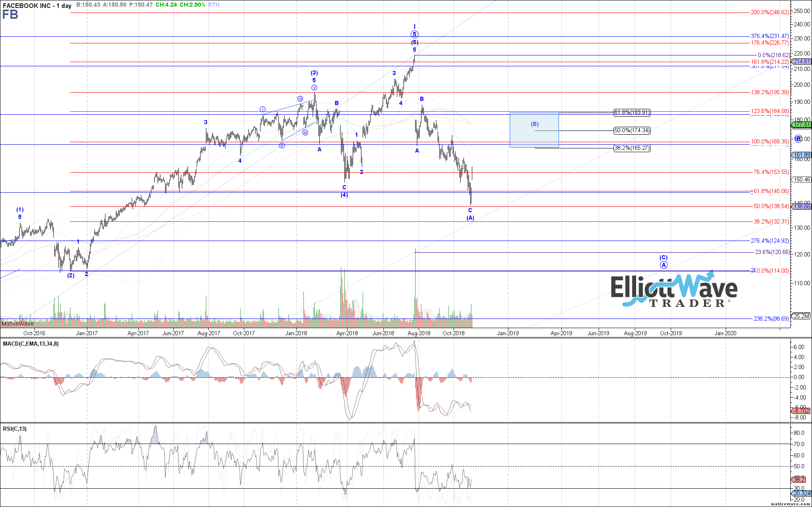
Task: Click the Oct-2016 date axis label
Action: tap(34, 333)
